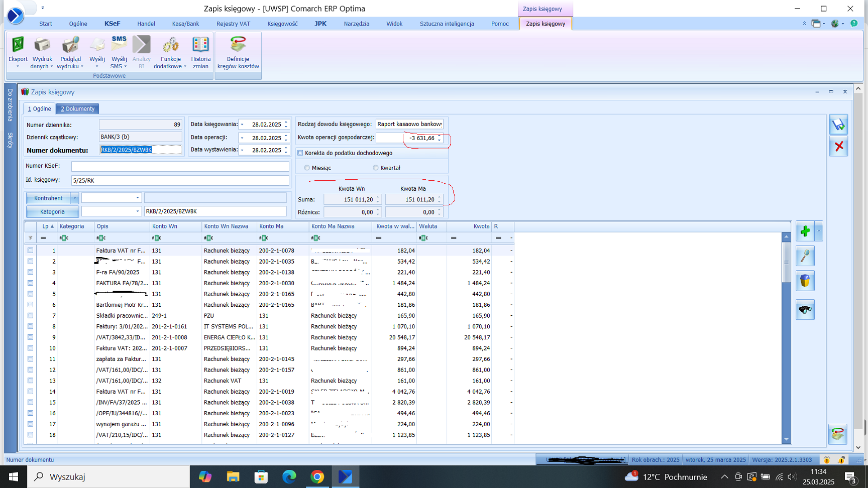Select the Miesiąc radio button
This screenshot has width=868, height=488.
coord(307,168)
